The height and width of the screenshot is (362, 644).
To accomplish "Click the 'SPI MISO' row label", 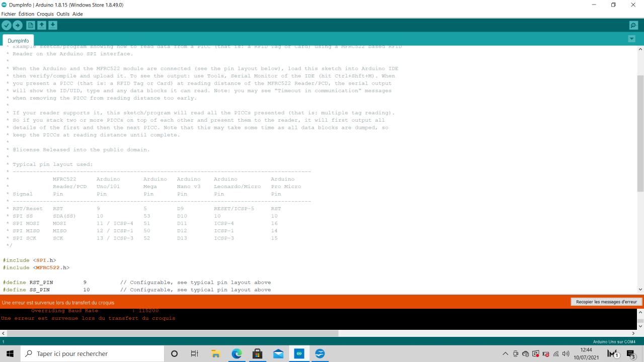I will (x=26, y=231).
